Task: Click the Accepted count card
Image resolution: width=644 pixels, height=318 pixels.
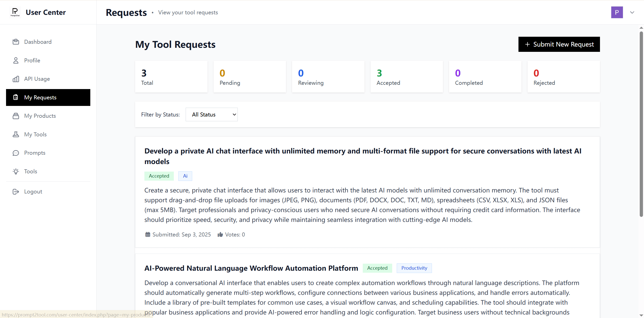Action: pyautogui.click(x=407, y=77)
